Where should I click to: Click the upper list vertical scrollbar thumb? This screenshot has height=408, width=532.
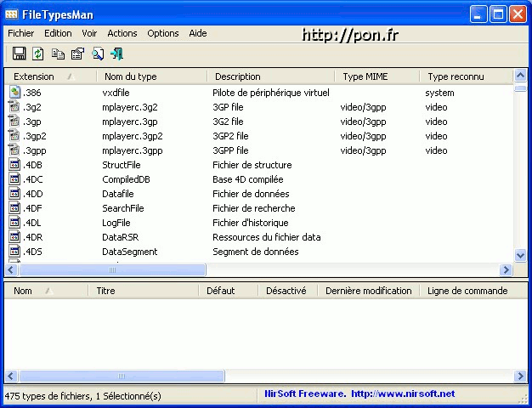pyautogui.click(x=520, y=88)
